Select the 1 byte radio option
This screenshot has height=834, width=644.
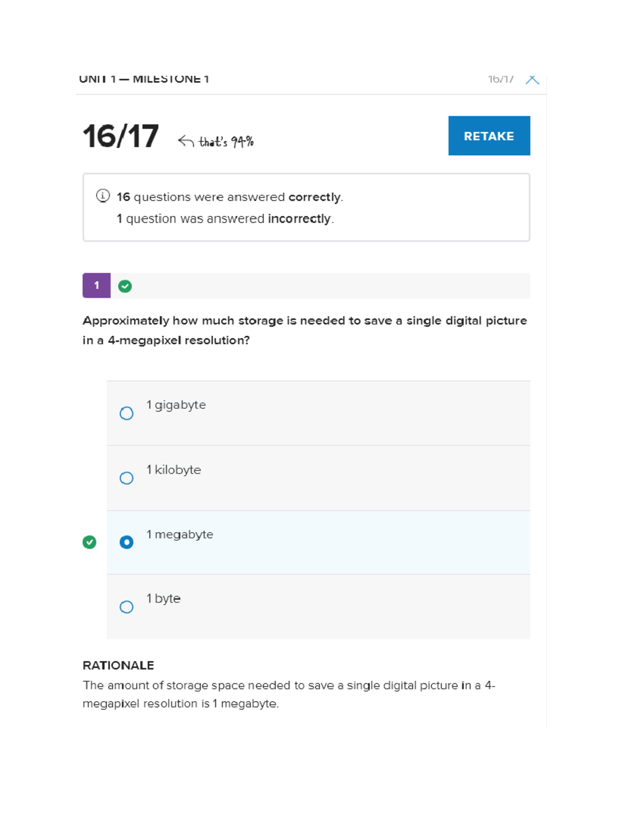[x=126, y=607]
